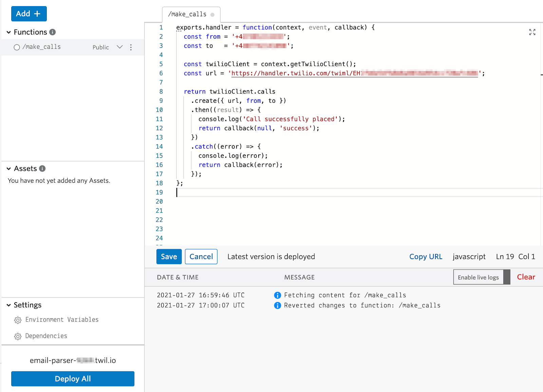The width and height of the screenshot is (543, 392).
Task: Click the 'Fetching content for /make_calls' log message
Action: [x=345, y=295]
